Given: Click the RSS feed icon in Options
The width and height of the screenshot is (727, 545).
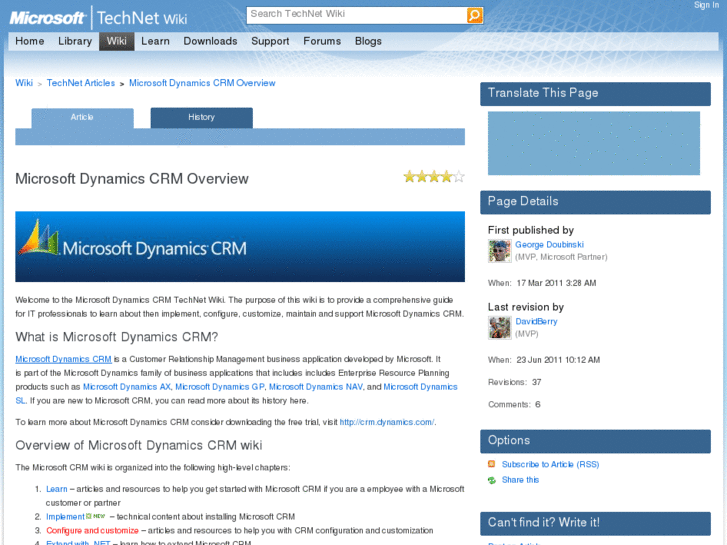Looking at the screenshot, I should point(491,464).
